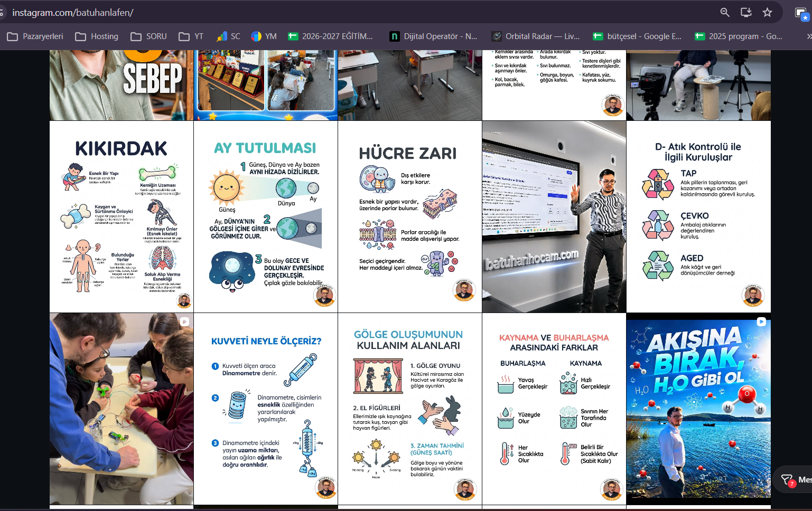
Task: Open the KIKIRDAK post thumbnail
Action: click(122, 216)
